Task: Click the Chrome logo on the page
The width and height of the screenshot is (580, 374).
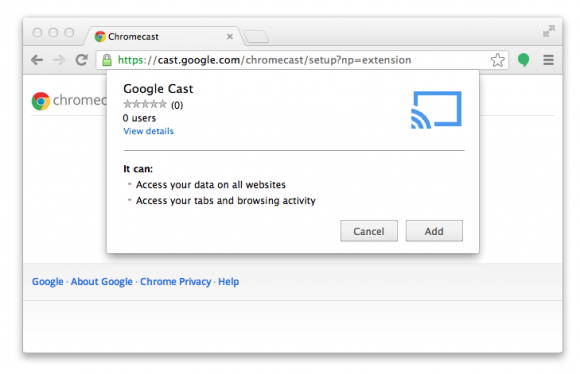Action: 41,101
